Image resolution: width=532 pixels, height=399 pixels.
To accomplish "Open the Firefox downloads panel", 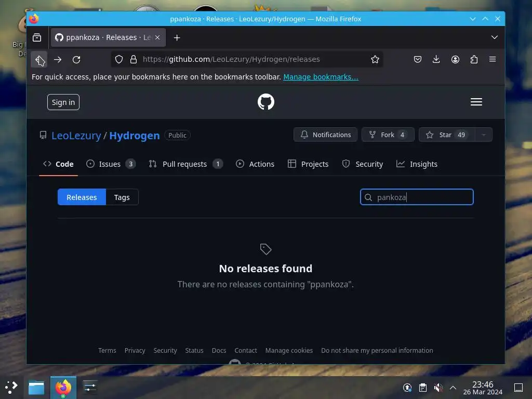I will [x=436, y=59].
